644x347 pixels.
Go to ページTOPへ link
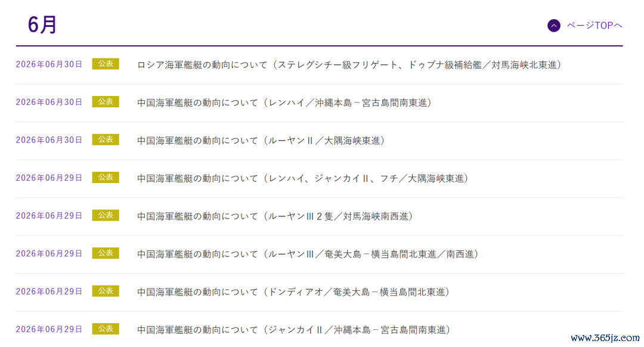[x=594, y=26]
